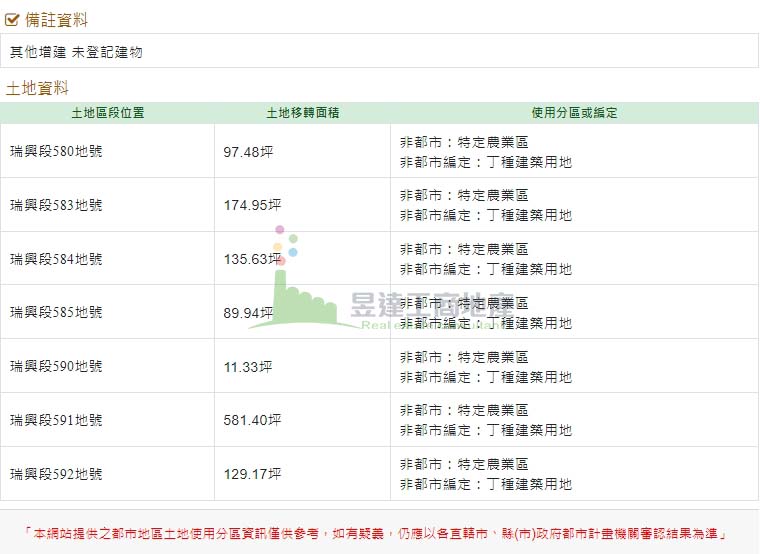
Task: Select the 瑞興段592地號 row cell
Action: point(56,474)
